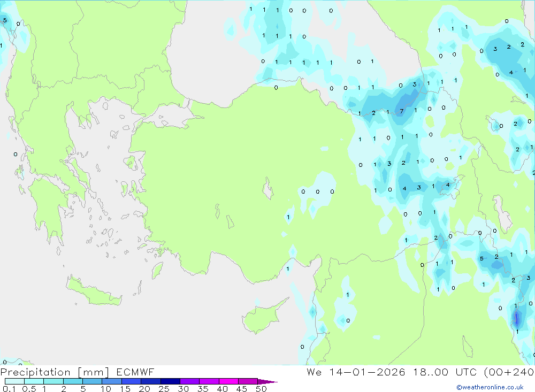Image resolution: width=535 pixels, height=392 pixels.
Task: Click the 25–30 mm navy legend swatch
Action: pos(170,381)
